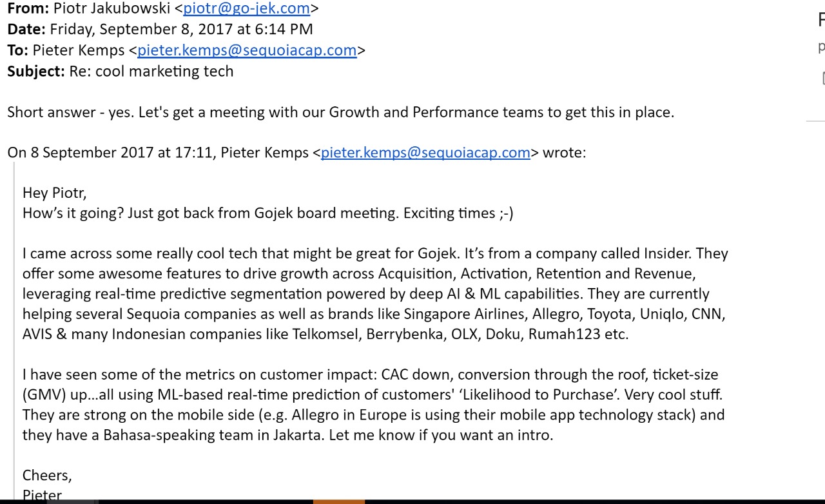The image size is (825, 504).
Task: Click sender name Piotr Jakubowski in From line
Action: click(x=110, y=8)
